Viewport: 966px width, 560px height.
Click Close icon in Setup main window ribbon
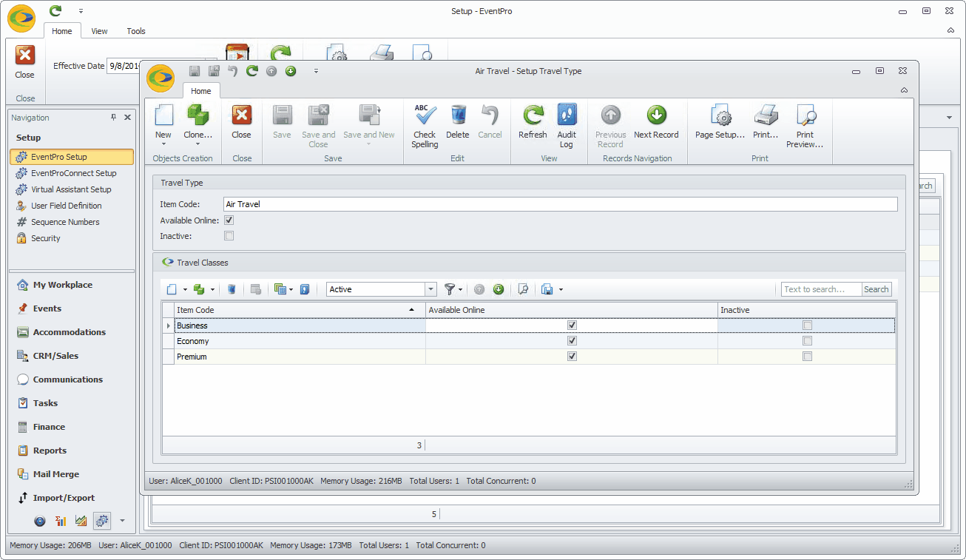click(x=25, y=55)
